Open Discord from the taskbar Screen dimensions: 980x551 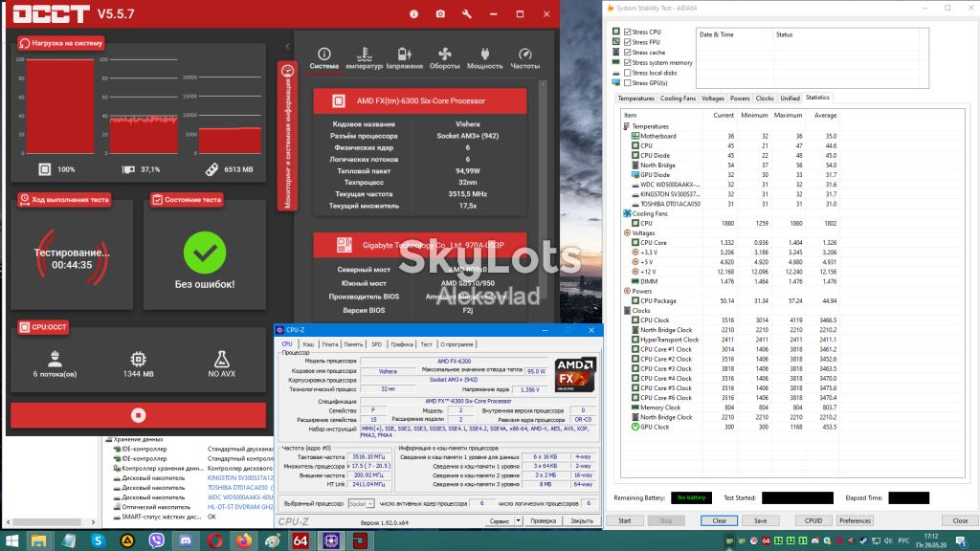pyautogui.click(x=186, y=540)
